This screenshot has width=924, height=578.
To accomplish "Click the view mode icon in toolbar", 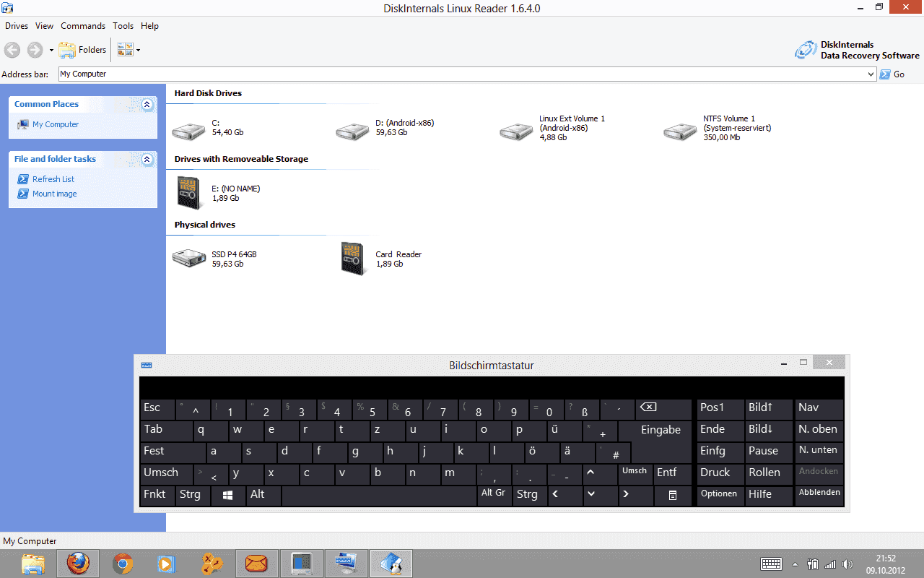I will pos(125,50).
